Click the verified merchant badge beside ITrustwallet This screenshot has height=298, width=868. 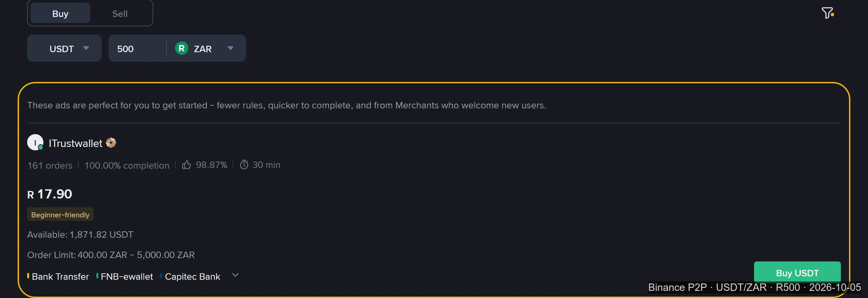[111, 143]
